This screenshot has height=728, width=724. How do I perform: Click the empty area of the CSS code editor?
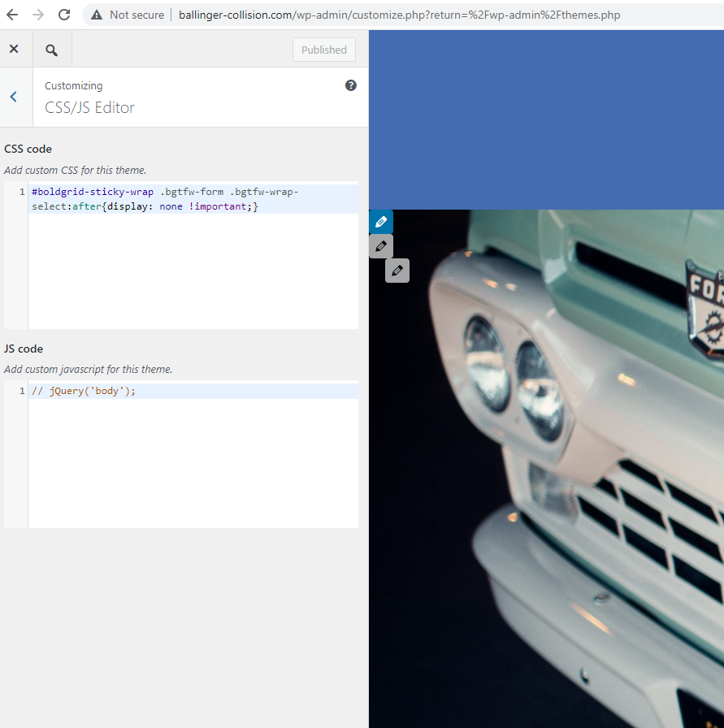click(193, 271)
